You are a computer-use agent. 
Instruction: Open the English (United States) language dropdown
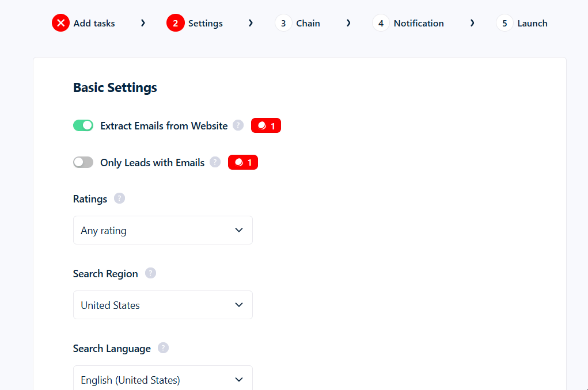163,378
